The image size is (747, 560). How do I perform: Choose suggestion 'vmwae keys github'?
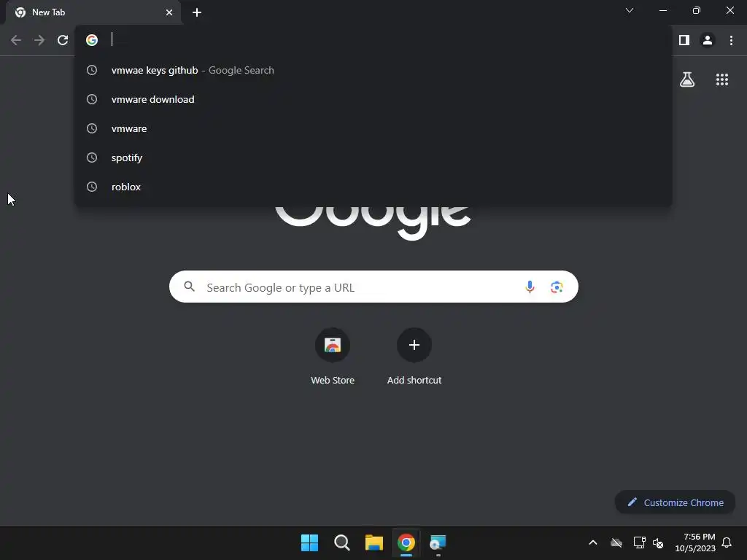pos(373,70)
